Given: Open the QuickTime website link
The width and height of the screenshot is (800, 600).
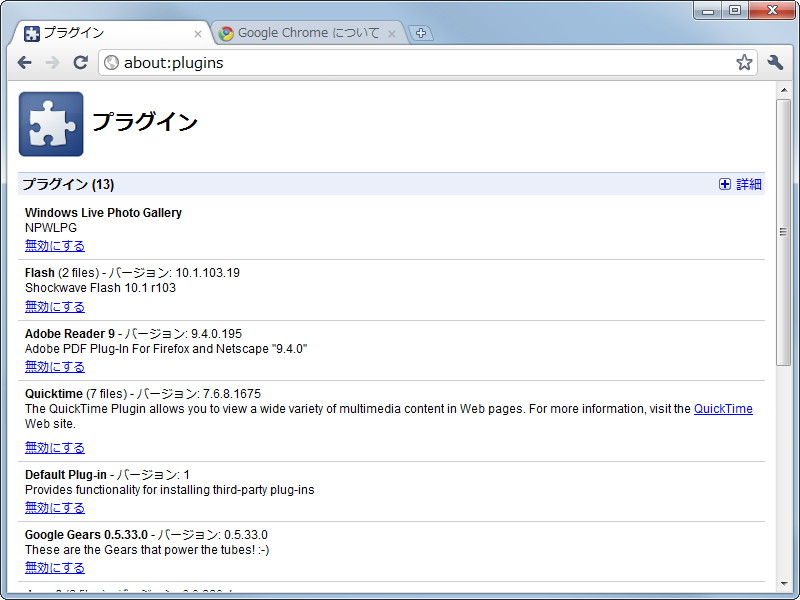Looking at the screenshot, I should pyautogui.click(x=723, y=408).
